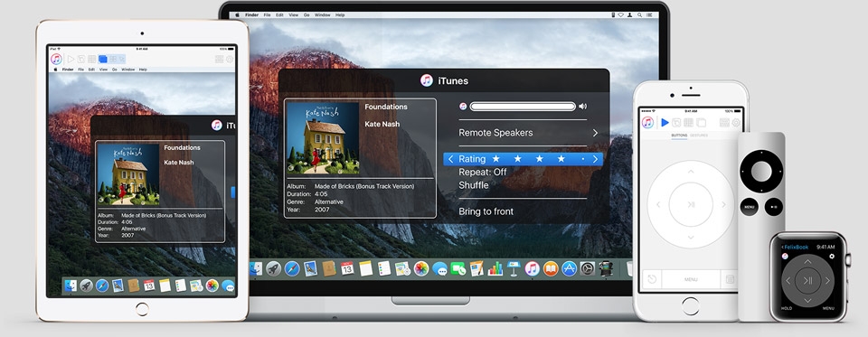The height and width of the screenshot is (337, 868).
Task: Tap the iTunes icon in iPad toolbar
Action: point(56,60)
